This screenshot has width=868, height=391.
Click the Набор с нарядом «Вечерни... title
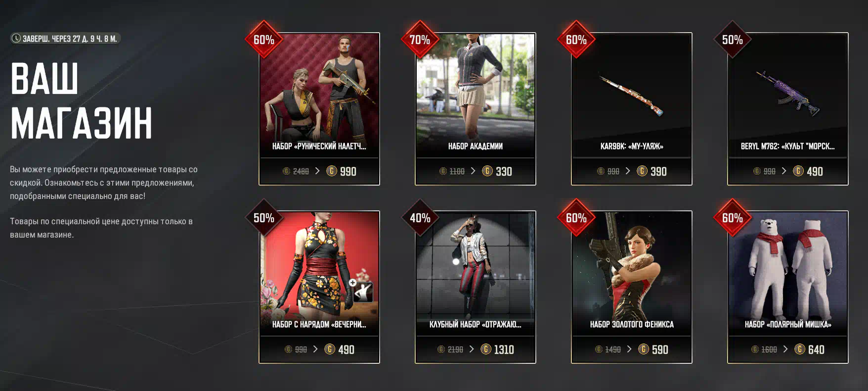[x=319, y=325]
